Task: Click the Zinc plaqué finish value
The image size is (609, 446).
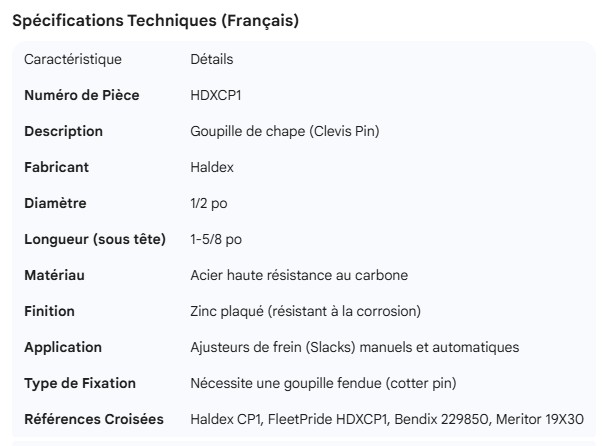Action: (x=305, y=311)
